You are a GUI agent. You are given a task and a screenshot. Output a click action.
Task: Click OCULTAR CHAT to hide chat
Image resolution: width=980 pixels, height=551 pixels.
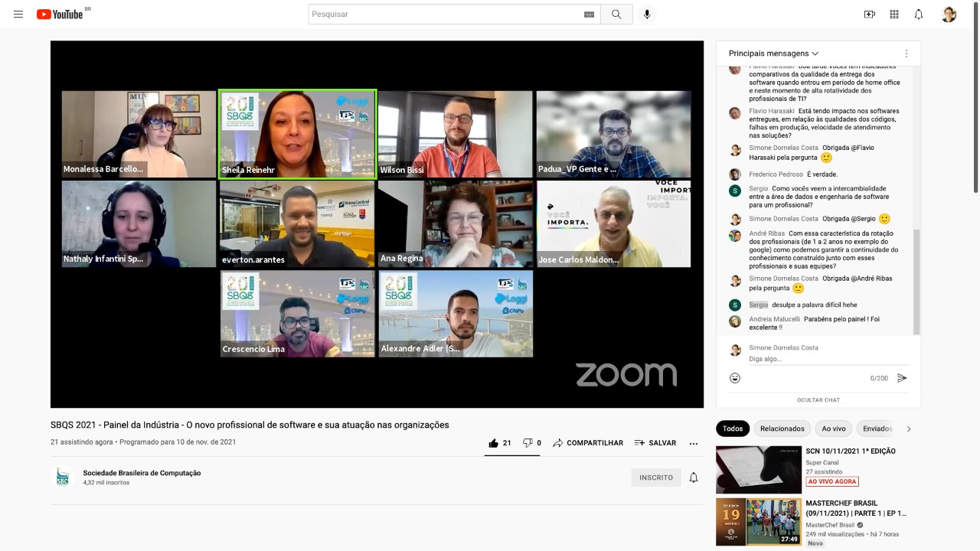tap(818, 399)
